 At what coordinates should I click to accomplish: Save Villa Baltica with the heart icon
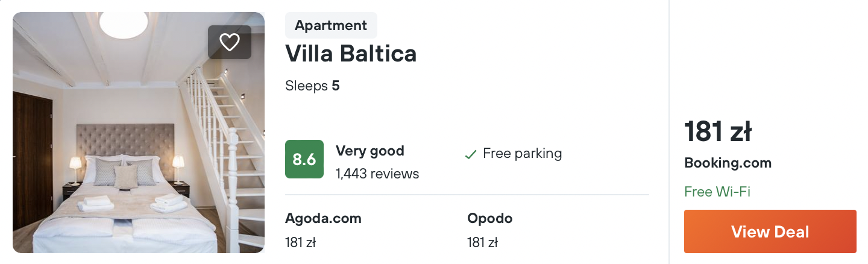tap(230, 42)
